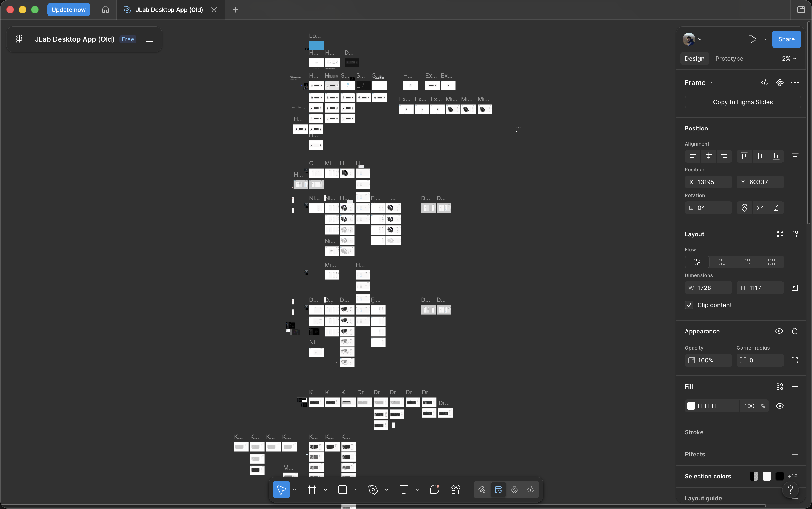Image resolution: width=812 pixels, height=509 pixels.
Task: Hide the FFFFFF fill with eye icon
Action: tap(780, 406)
